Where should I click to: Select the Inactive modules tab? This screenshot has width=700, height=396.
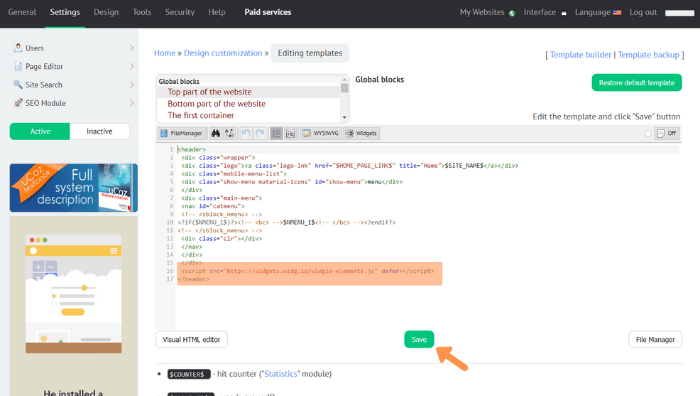[100, 131]
